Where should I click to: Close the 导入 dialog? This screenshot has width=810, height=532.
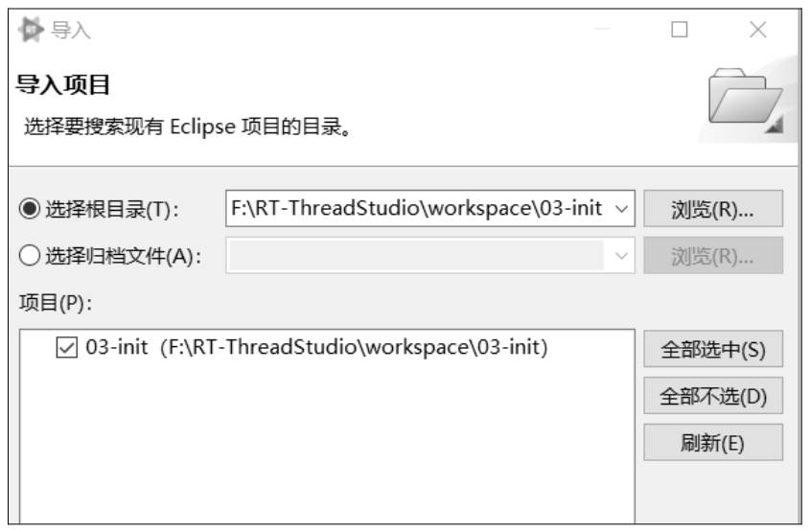click(757, 31)
